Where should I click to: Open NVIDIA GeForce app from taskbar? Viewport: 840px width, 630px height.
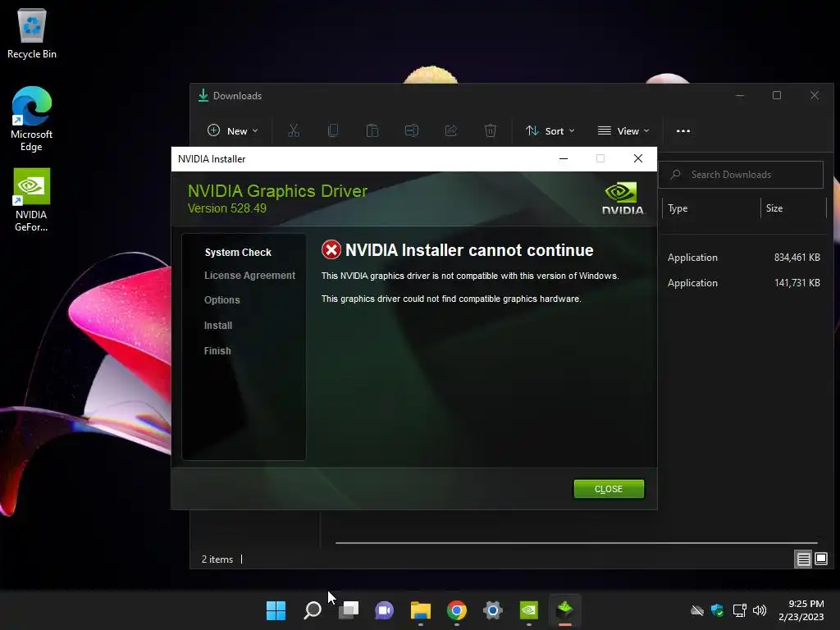click(x=529, y=610)
